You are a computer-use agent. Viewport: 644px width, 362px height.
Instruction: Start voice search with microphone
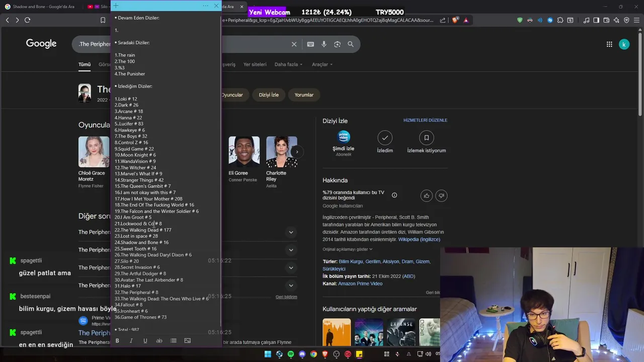point(324,44)
